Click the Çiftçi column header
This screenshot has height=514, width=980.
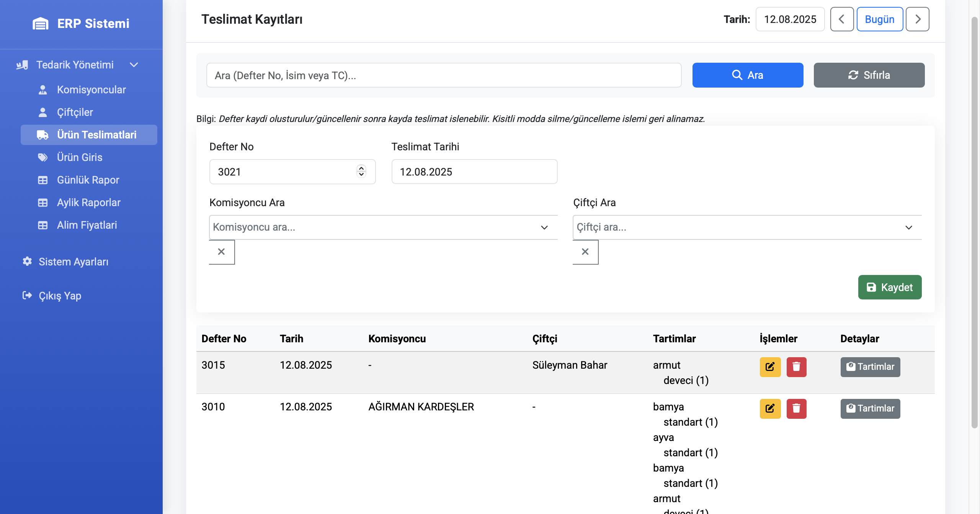click(x=545, y=338)
